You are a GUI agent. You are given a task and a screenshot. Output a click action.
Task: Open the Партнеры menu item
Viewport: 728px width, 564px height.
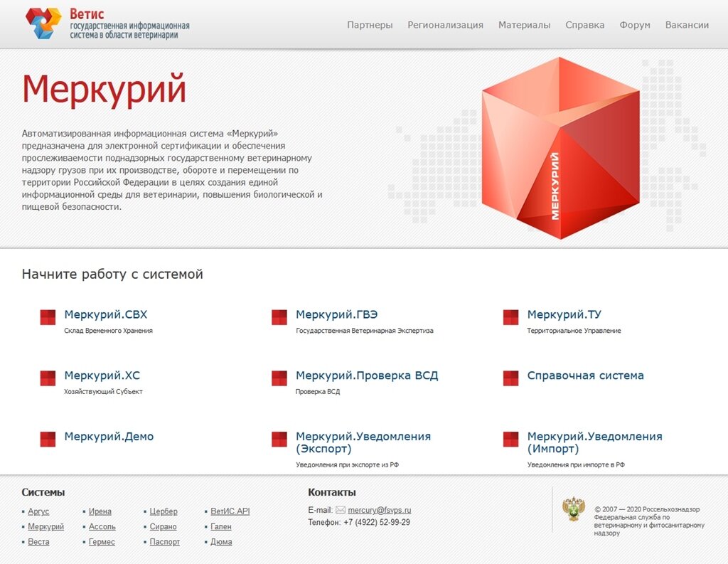[x=370, y=25]
